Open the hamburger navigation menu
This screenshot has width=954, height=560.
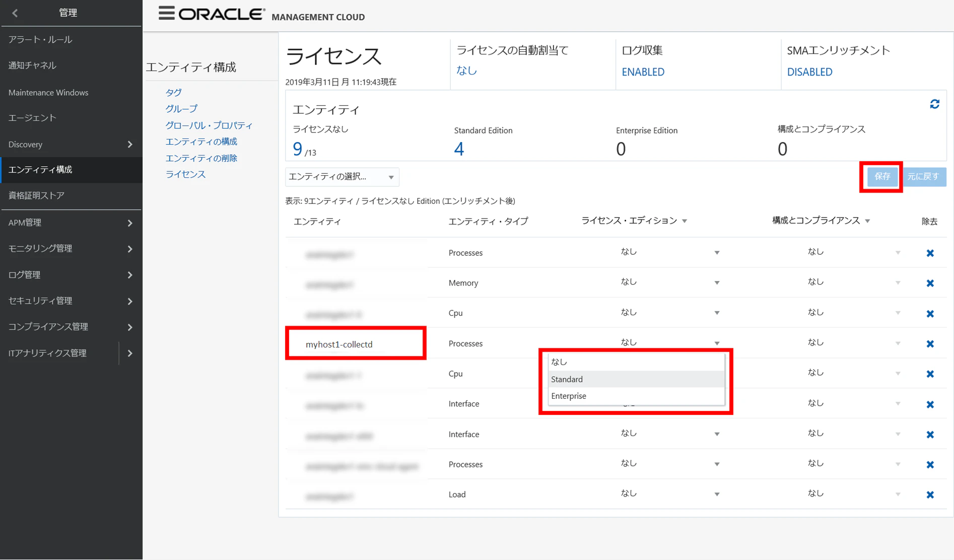pos(166,14)
